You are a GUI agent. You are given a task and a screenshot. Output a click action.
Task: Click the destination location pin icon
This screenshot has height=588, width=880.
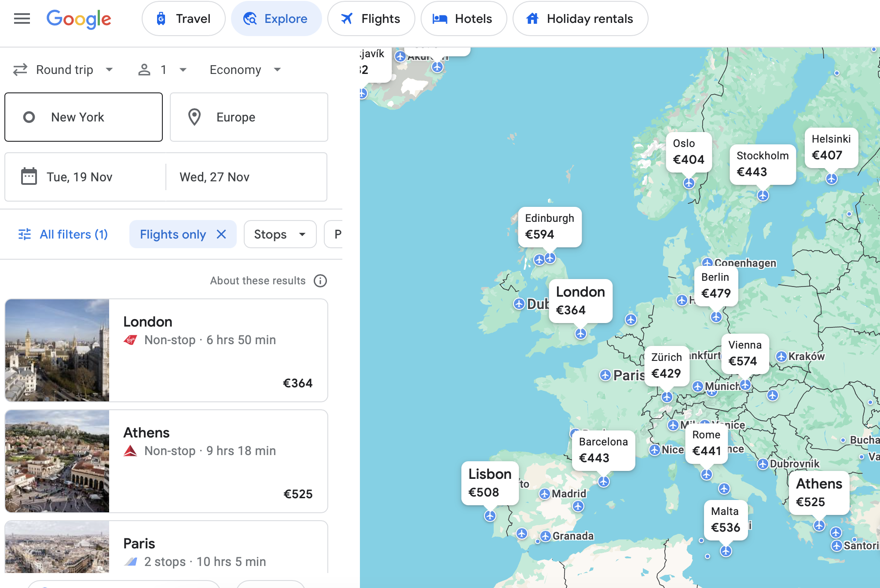194,117
